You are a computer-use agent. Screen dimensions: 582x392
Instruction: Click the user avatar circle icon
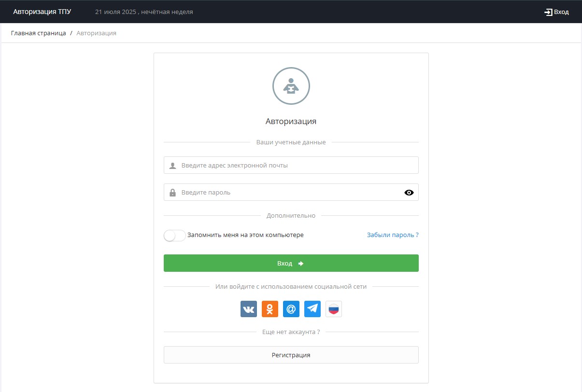click(x=291, y=86)
